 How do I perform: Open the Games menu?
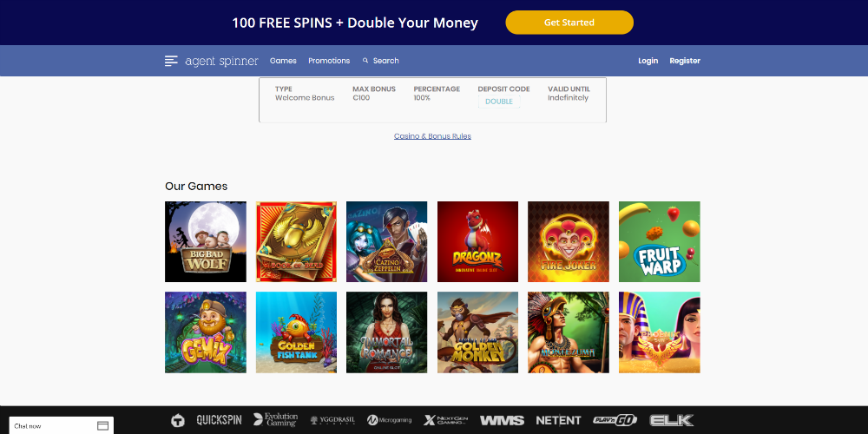click(x=283, y=61)
